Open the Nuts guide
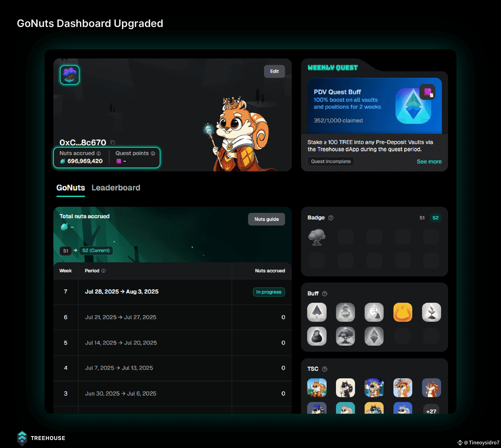 [x=266, y=219]
